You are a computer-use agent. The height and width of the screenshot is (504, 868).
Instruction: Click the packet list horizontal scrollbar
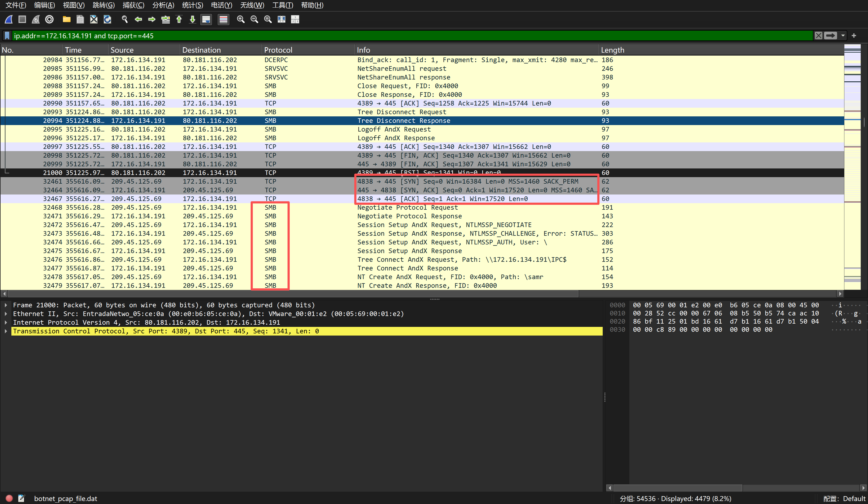[293, 294]
